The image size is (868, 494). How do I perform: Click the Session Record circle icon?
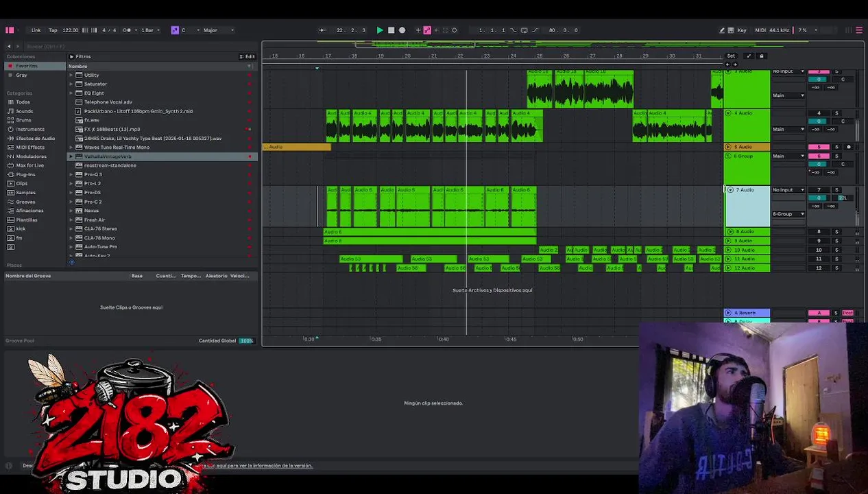point(454,30)
